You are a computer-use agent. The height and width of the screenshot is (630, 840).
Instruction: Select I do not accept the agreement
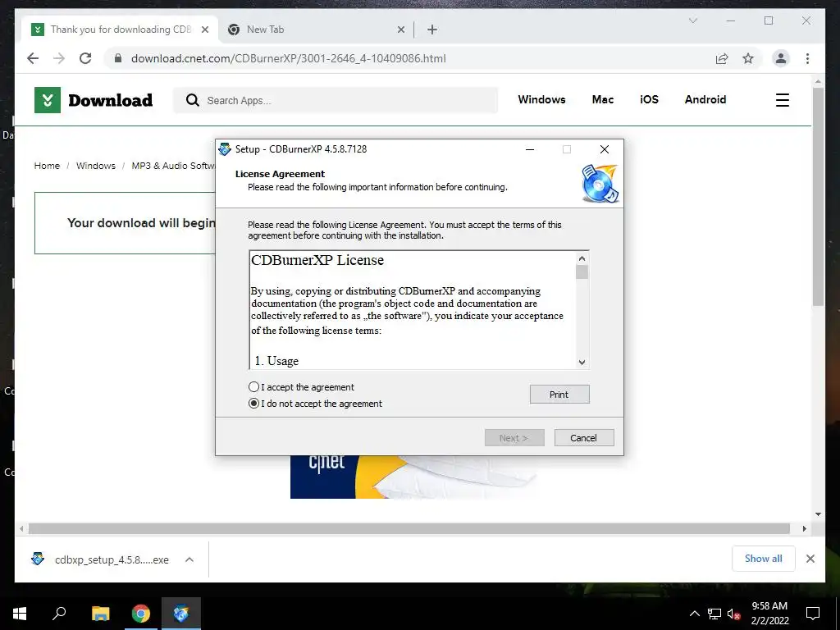tap(316, 404)
